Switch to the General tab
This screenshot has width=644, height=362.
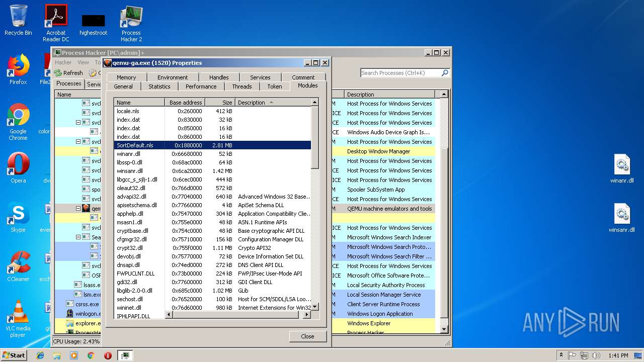[x=123, y=86]
